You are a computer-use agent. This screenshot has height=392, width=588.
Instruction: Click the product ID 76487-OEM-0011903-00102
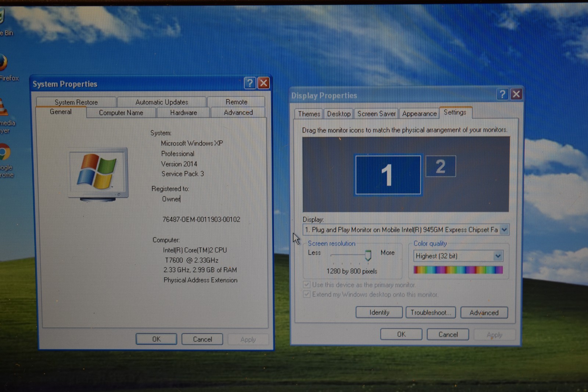(x=201, y=219)
